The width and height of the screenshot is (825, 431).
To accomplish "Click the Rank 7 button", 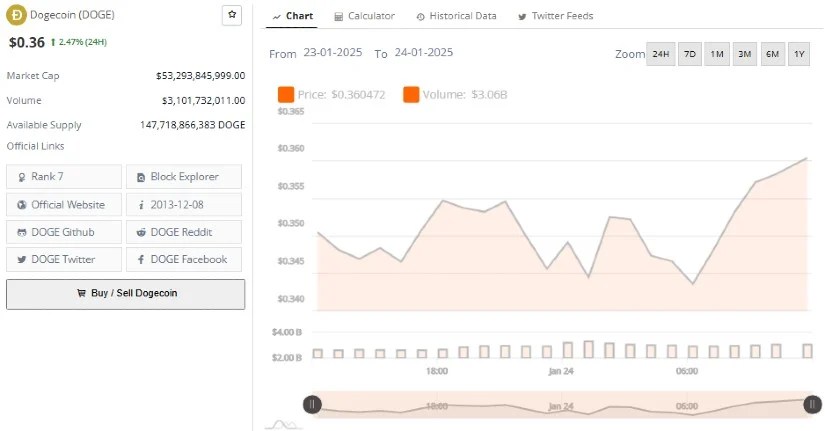I will click(x=64, y=177).
